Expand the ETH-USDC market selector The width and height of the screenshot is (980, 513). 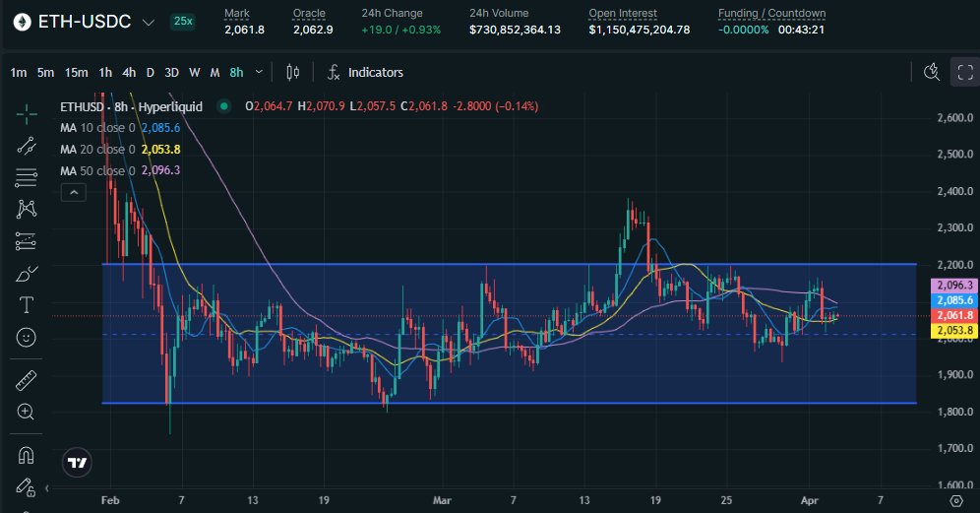pyautogui.click(x=149, y=23)
